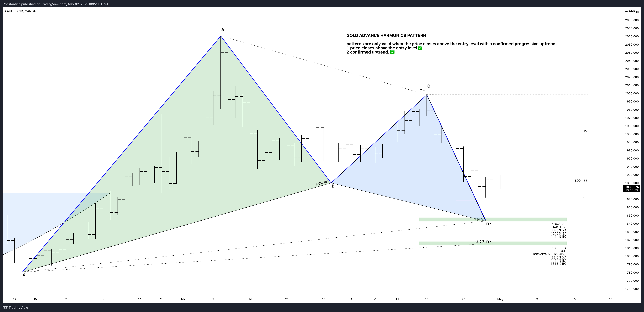The image size is (644, 312).
Task: Click the 1760.000 price axis label
Action: coord(632,289)
